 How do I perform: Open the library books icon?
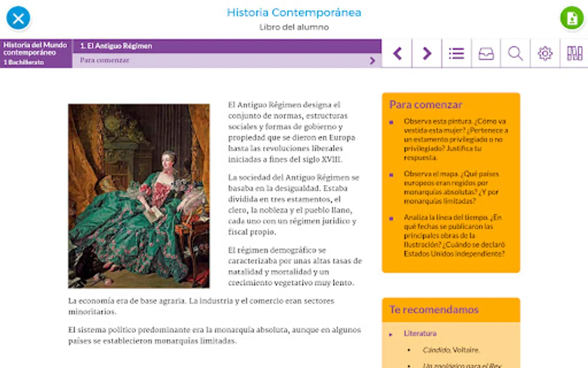[575, 53]
